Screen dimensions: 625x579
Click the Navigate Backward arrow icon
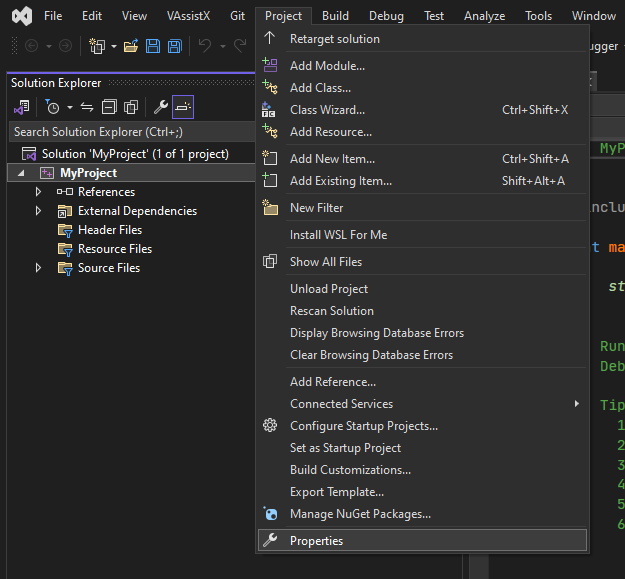pos(31,46)
